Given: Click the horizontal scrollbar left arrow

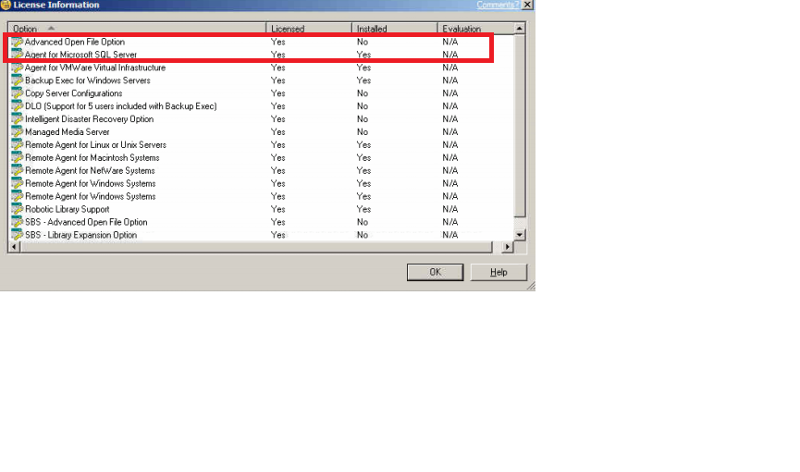Looking at the screenshot, I should point(14,247).
